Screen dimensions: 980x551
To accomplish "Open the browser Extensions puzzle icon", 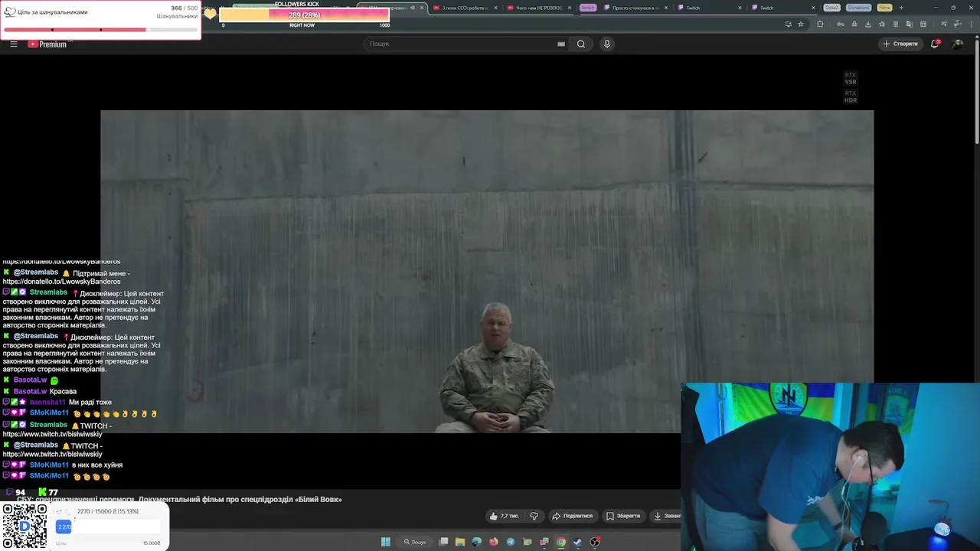I will coord(820,24).
